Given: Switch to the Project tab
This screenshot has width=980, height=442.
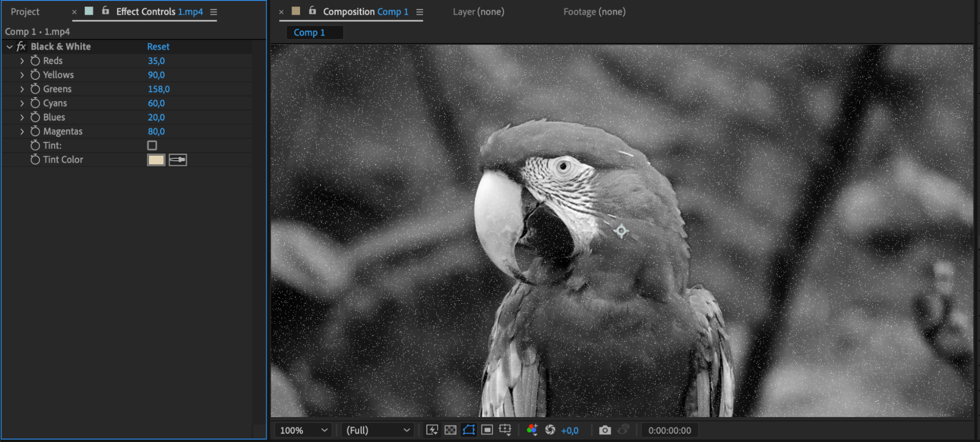Looking at the screenshot, I should click(x=25, y=12).
